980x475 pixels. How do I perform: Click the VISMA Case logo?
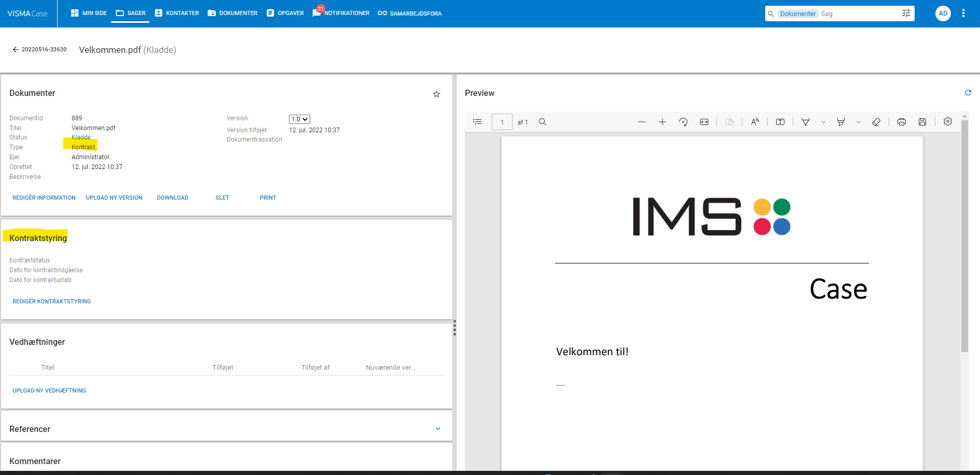pyautogui.click(x=27, y=13)
